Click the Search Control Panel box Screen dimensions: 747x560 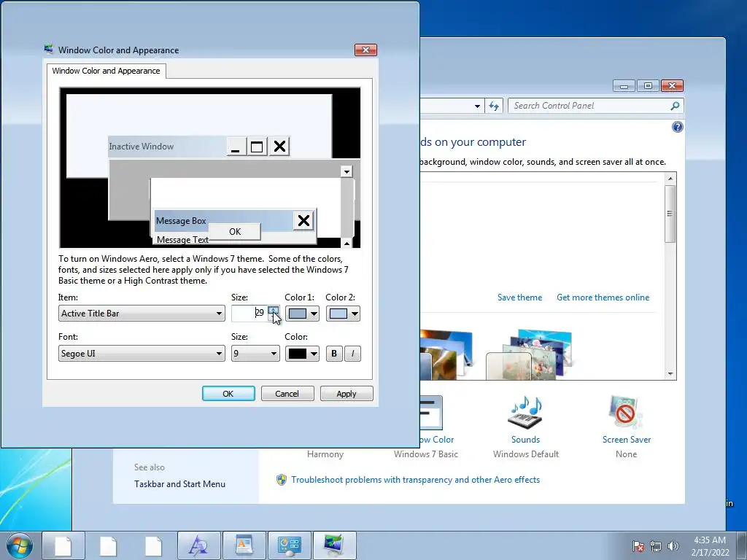tap(596, 106)
